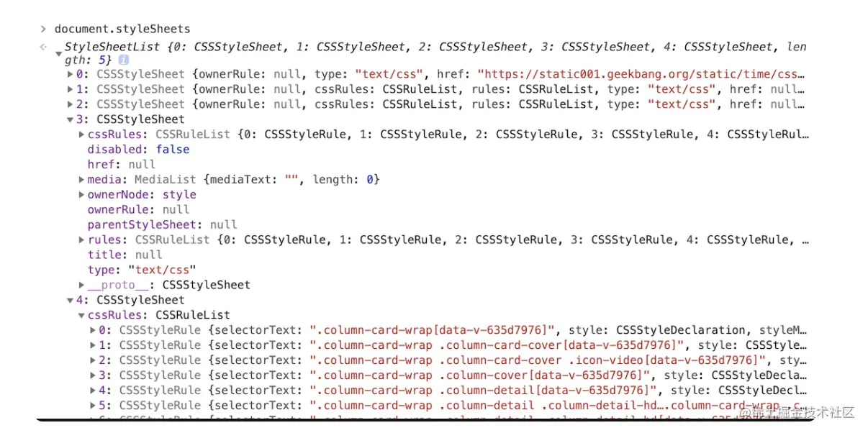Expand rules CSSRuleList property
868x433 pixels.
[81, 240]
